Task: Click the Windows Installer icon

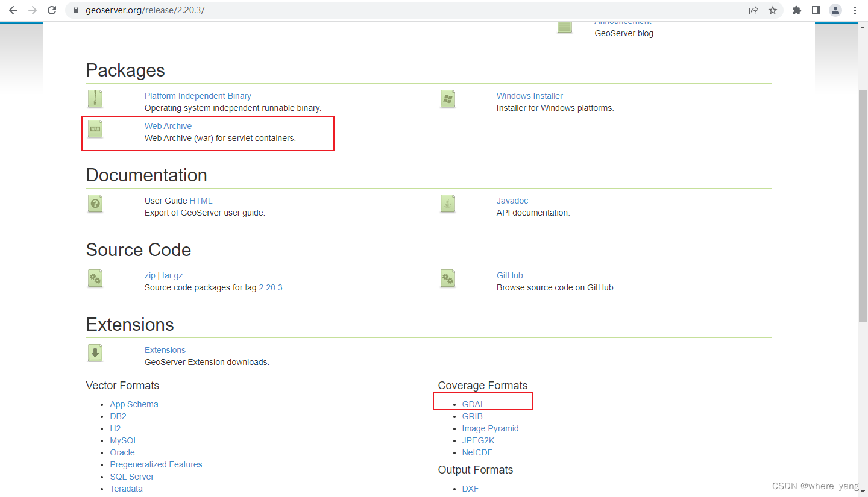Action: (447, 99)
